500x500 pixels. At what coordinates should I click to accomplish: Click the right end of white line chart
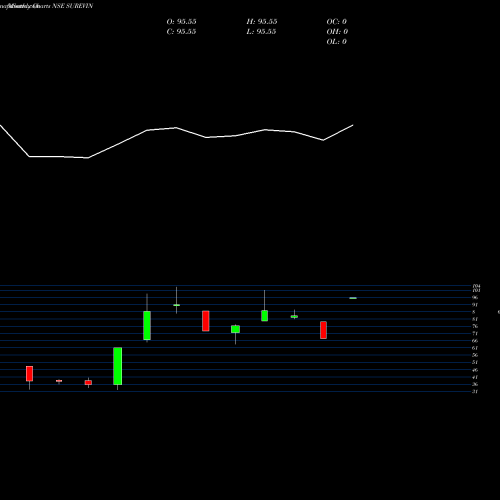click(353, 125)
